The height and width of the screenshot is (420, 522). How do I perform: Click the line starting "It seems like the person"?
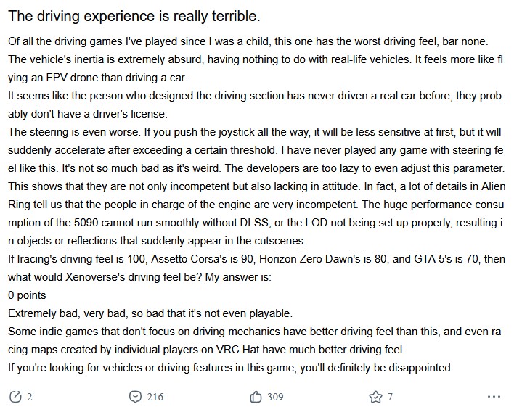click(254, 96)
